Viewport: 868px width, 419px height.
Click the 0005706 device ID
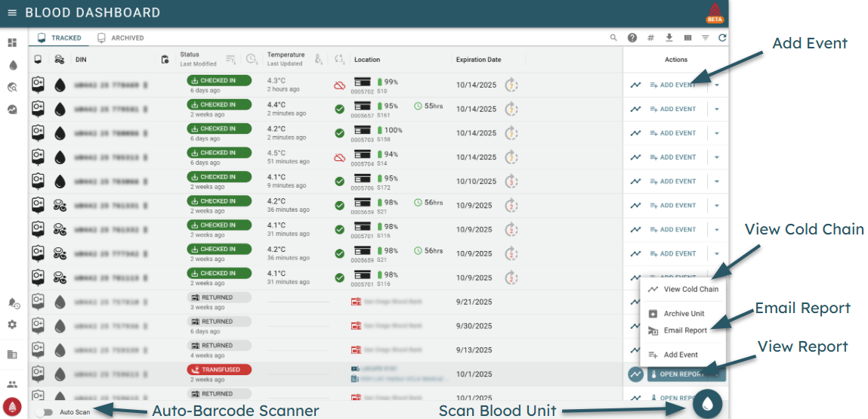coord(362,188)
